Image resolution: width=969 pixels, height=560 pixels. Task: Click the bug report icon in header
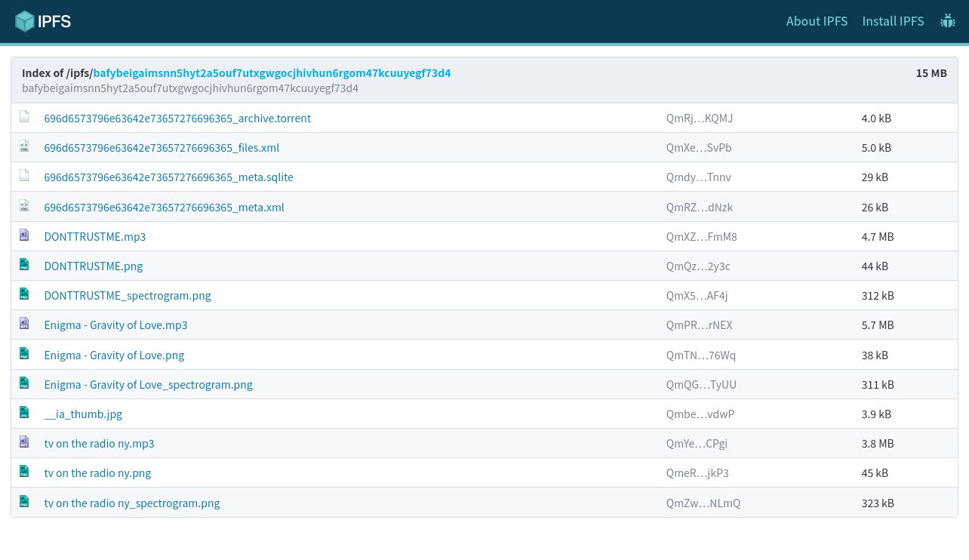[948, 21]
